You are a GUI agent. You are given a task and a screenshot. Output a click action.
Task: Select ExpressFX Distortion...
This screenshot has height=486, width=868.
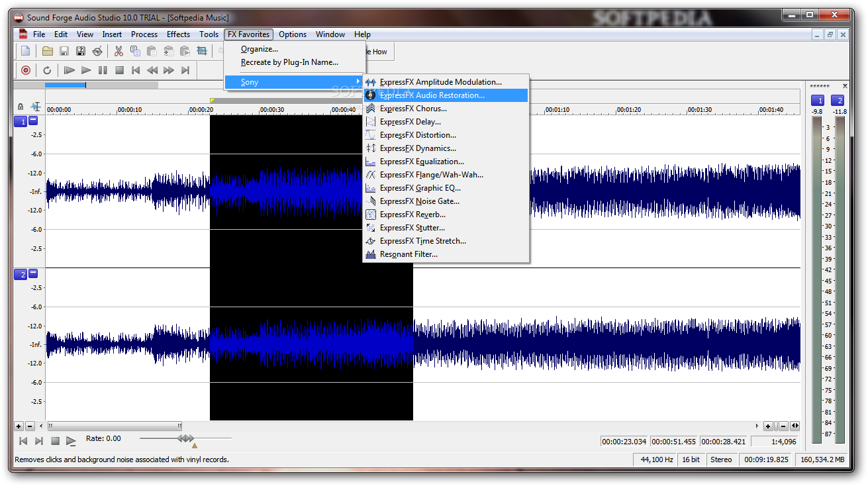[446, 135]
